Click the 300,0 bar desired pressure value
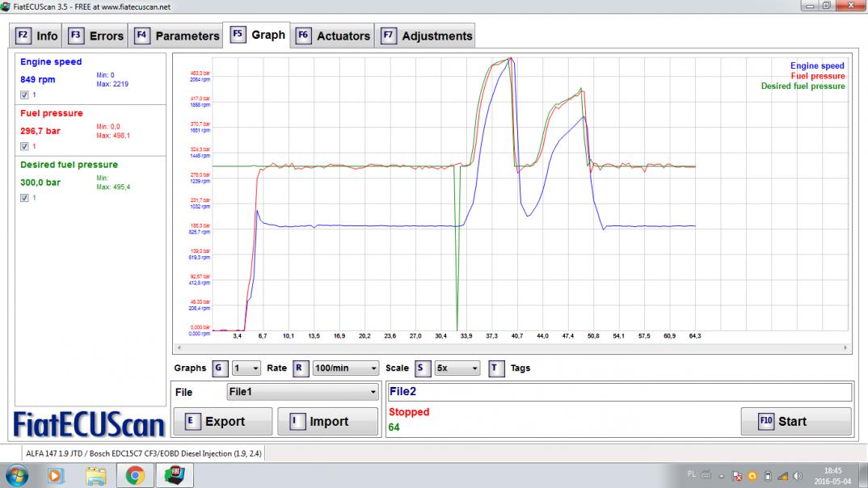Screen dimensions: 868x488 coord(40,183)
